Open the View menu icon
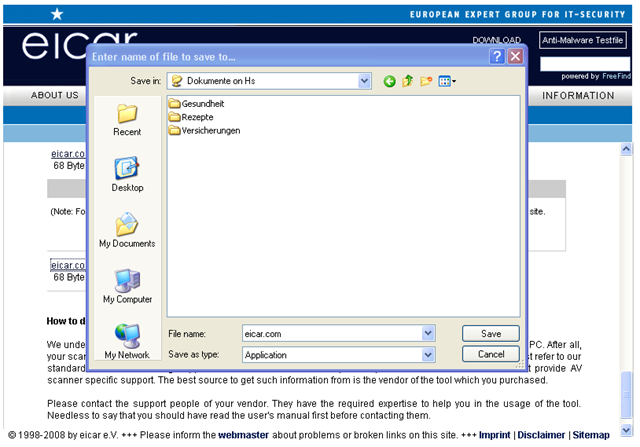The height and width of the screenshot is (447, 640). point(447,81)
